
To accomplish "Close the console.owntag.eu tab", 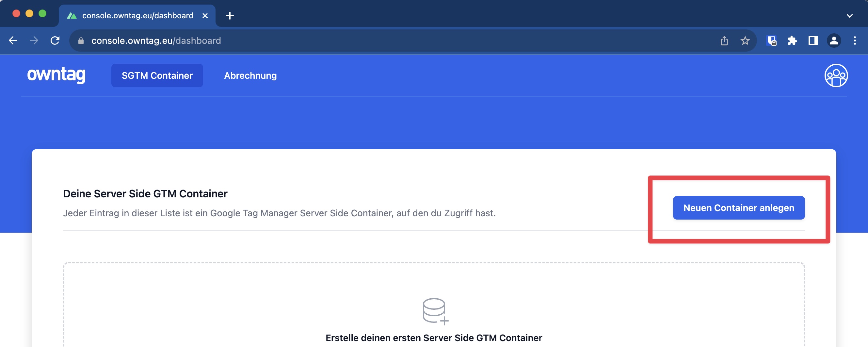I will point(205,15).
